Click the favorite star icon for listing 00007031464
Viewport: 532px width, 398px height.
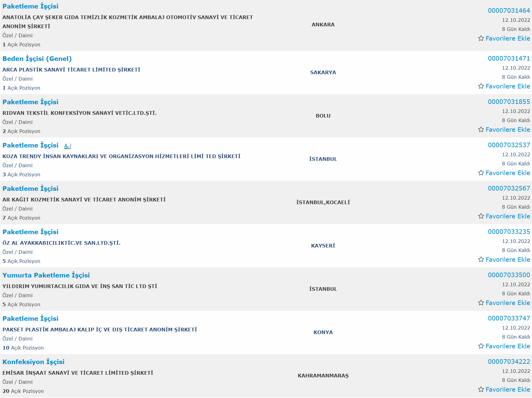pos(481,38)
